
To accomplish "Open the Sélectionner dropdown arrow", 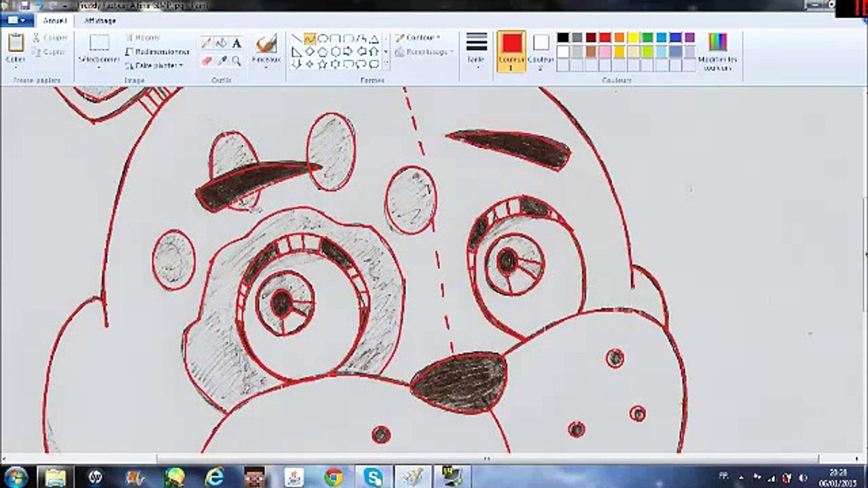I will [x=99, y=68].
